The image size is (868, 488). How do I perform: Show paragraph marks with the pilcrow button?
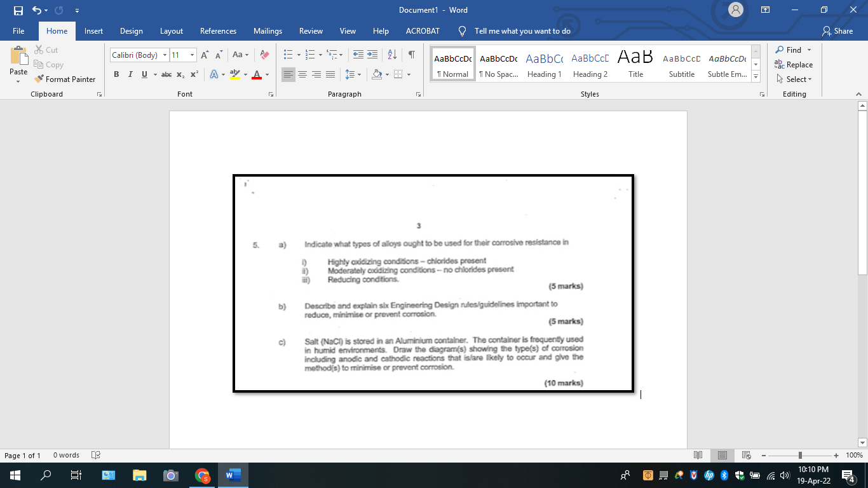411,55
